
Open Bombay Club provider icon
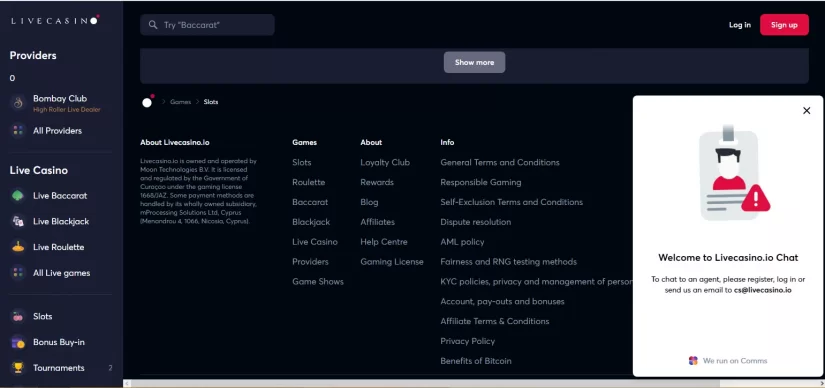pos(18,103)
